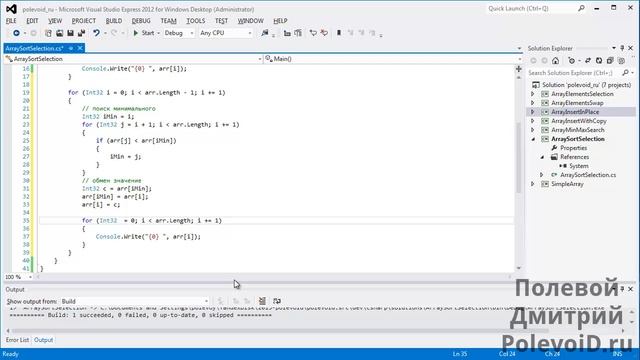Undo the last edit
The image size is (640, 360).
[x=96, y=33]
